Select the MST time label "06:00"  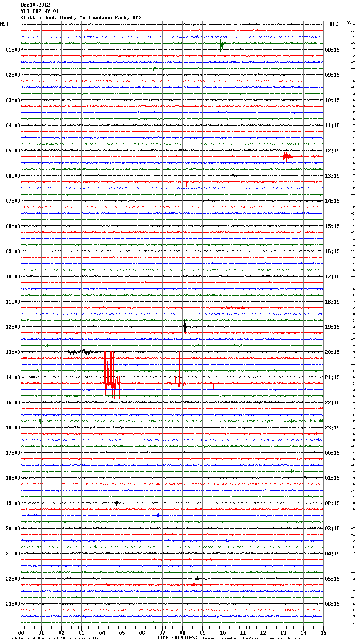click(x=13, y=176)
